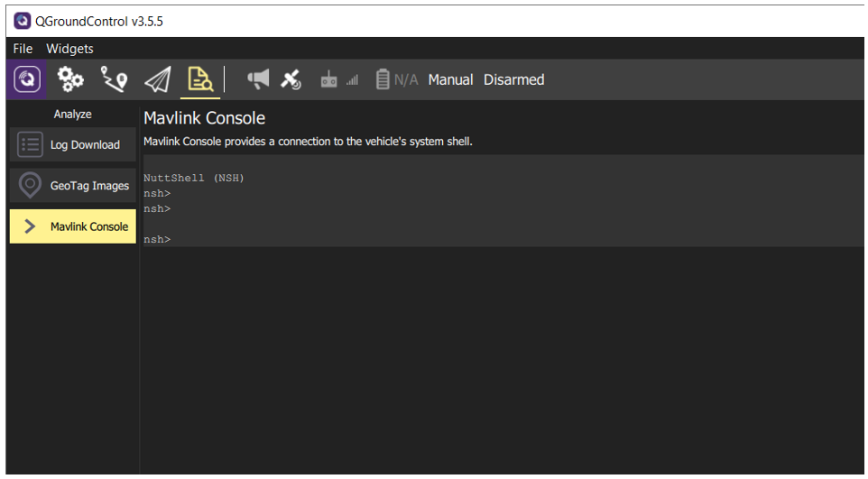Image resolution: width=868 pixels, height=479 pixels.
Task: Select the Mavlink Console page
Action: [72, 226]
